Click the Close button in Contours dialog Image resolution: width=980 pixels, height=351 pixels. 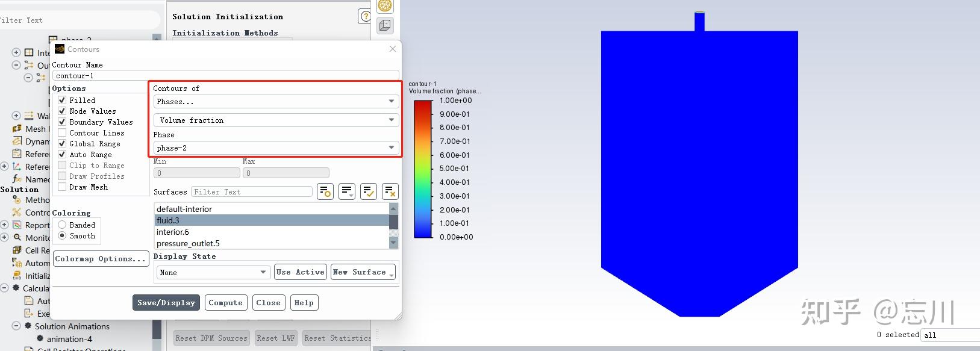[x=268, y=302]
